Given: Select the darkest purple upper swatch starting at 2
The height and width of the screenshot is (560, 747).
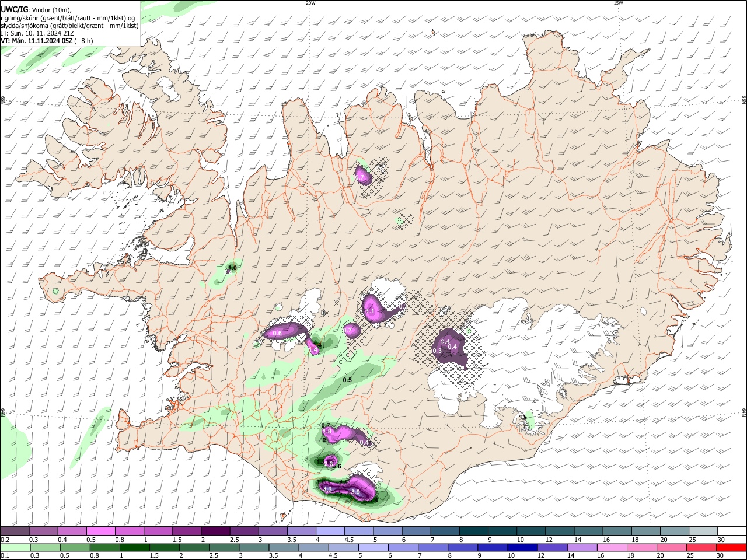Looking at the screenshot, I should pyautogui.click(x=215, y=531).
